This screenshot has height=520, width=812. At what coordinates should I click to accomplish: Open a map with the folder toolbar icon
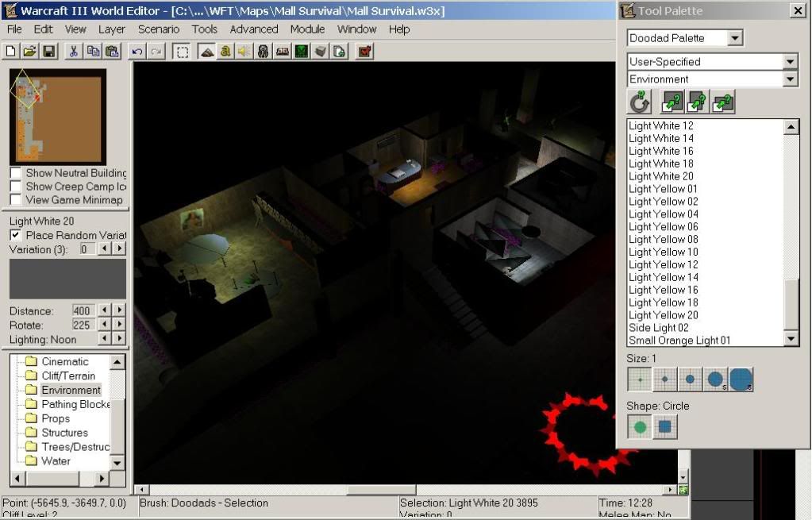[30, 52]
